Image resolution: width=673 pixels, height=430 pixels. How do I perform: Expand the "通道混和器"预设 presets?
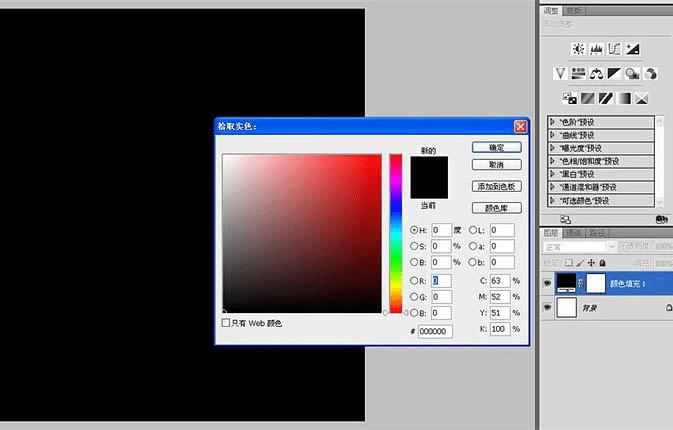(x=552, y=187)
